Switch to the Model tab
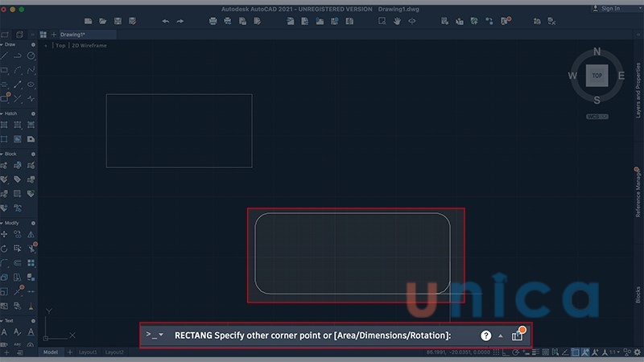 [51, 352]
